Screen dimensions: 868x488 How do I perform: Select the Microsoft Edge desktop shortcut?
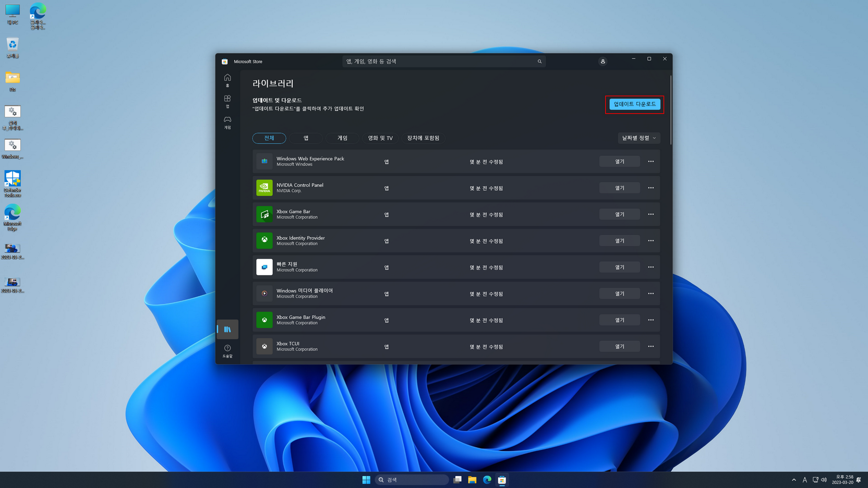pyautogui.click(x=13, y=218)
